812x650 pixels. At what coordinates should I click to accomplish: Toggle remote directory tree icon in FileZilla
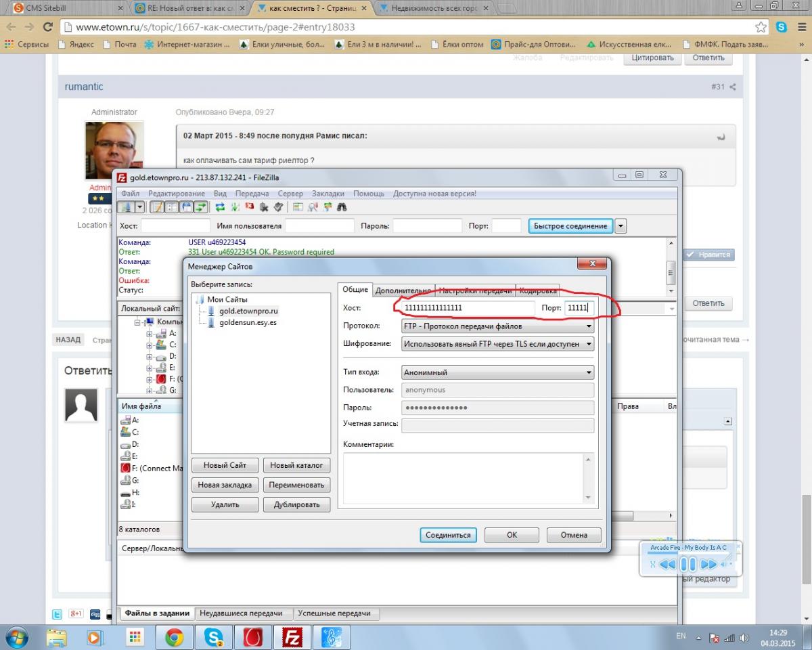(x=185, y=207)
